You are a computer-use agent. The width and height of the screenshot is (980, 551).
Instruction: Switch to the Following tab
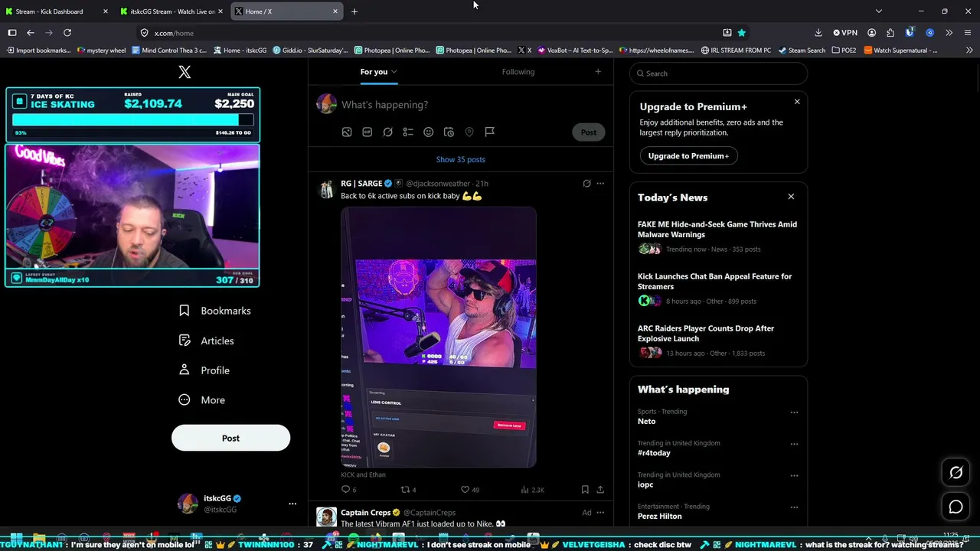coord(518,72)
